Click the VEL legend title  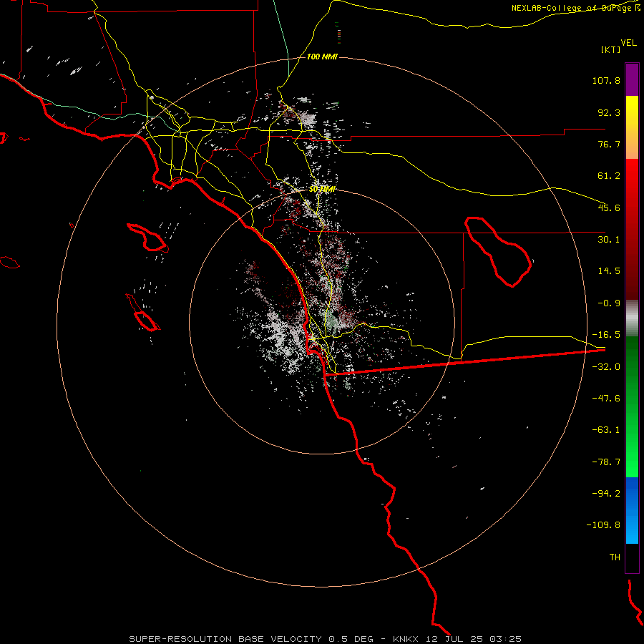click(x=628, y=43)
